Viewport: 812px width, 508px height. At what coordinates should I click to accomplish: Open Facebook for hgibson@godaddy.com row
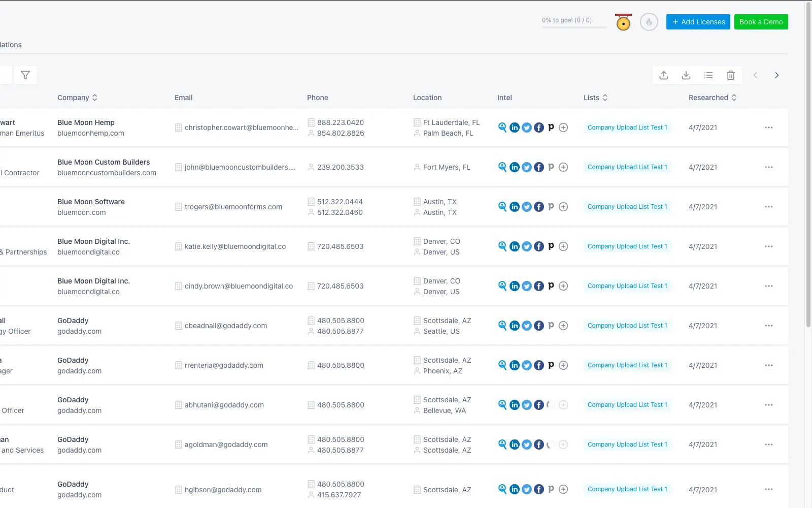pyautogui.click(x=539, y=489)
